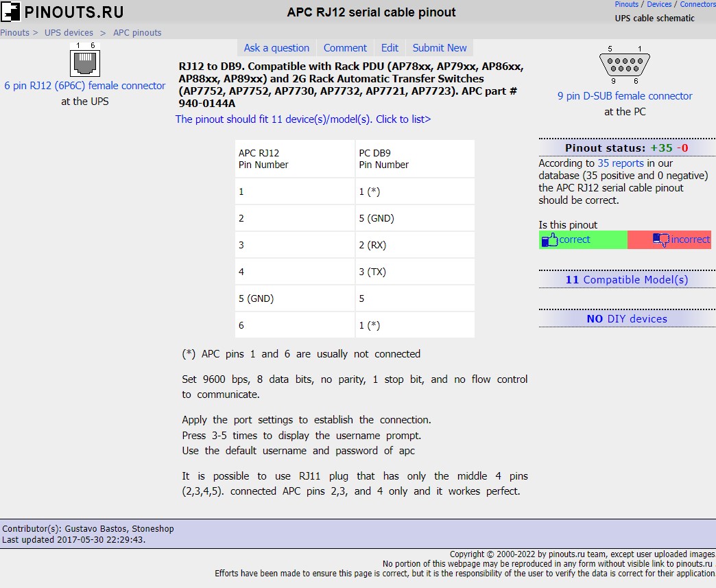Go to UPS devices breadcrumb
Screen dimensions: 716x588
click(69, 32)
